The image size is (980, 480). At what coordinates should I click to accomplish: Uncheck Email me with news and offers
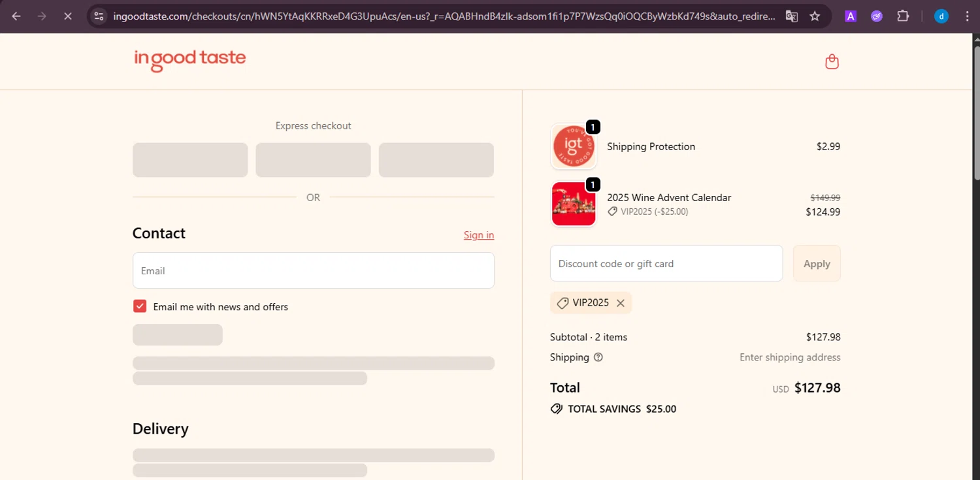pyautogui.click(x=140, y=306)
